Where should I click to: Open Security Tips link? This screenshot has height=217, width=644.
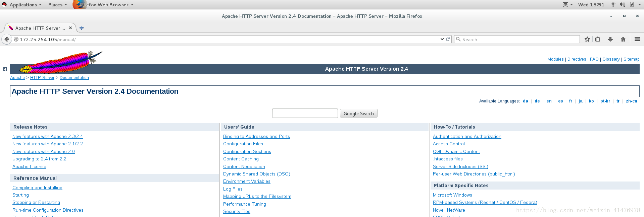[x=237, y=211]
